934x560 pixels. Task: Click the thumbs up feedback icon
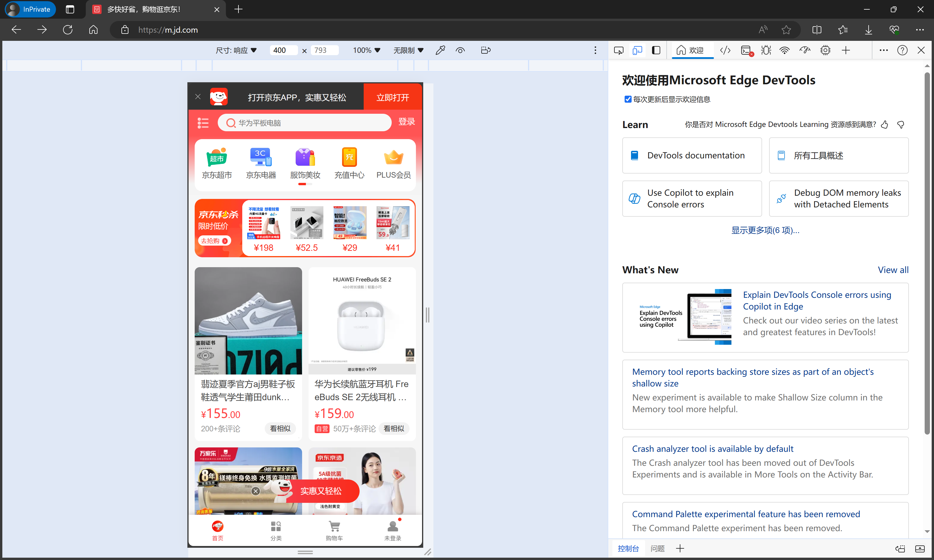(885, 125)
